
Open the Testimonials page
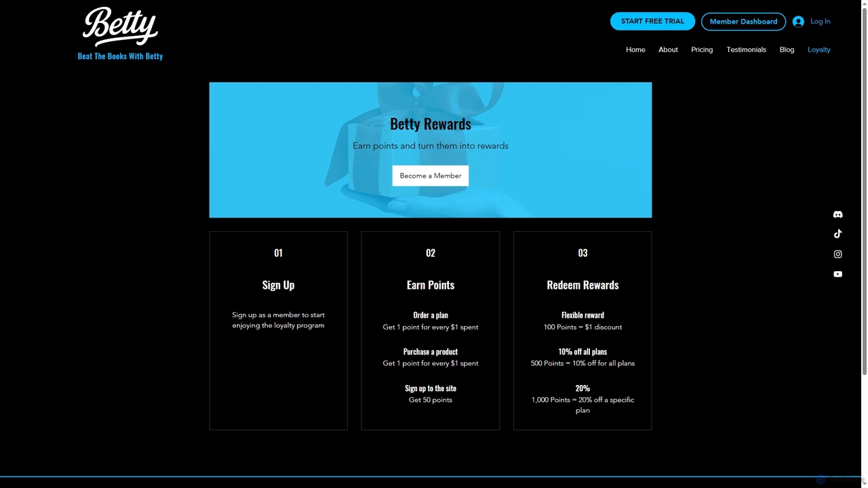tap(746, 49)
